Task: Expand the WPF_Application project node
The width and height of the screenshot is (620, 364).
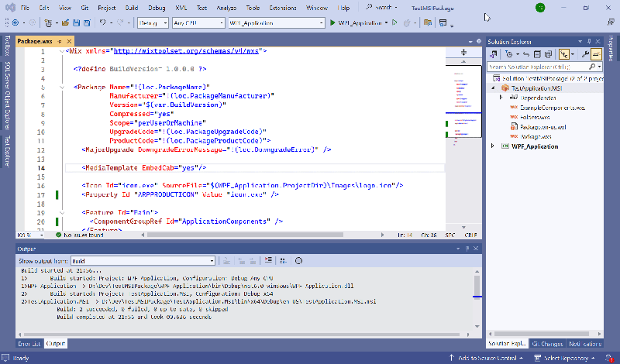Action: [x=493, y=146]
